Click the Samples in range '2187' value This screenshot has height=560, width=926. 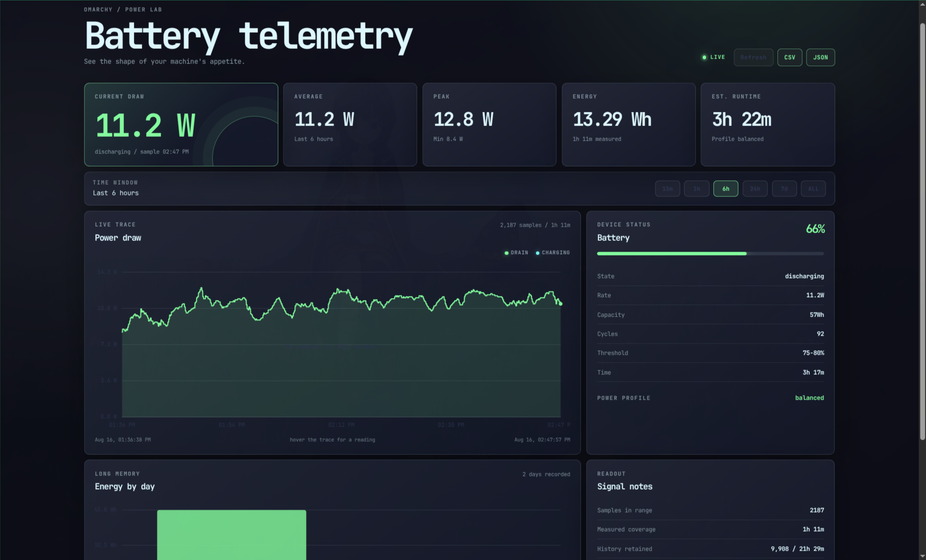point(816,510)
